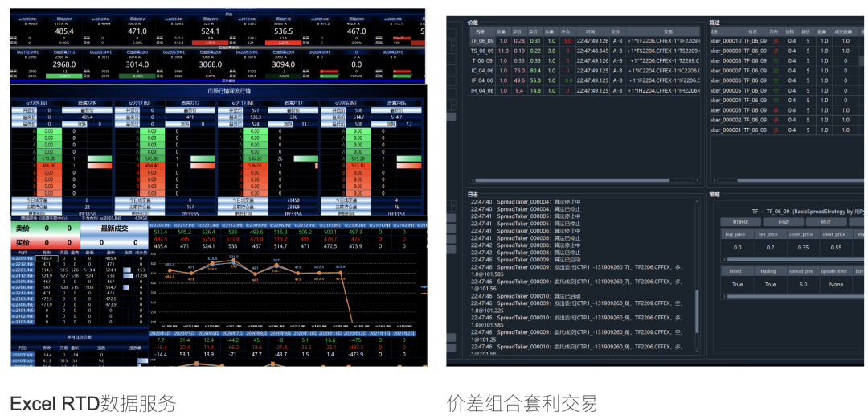Select log line SpreadTaker_000010 算法已启动

[x=525, y=296]
